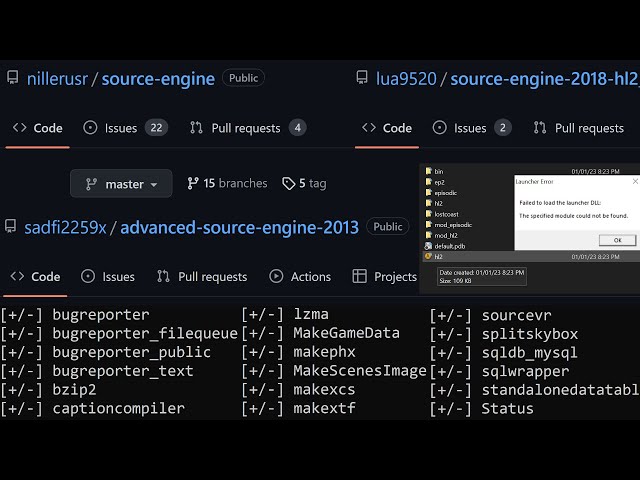Open advanced-source-engine-2013 repository link
640x480 pixels.
(x=240, y=227)
